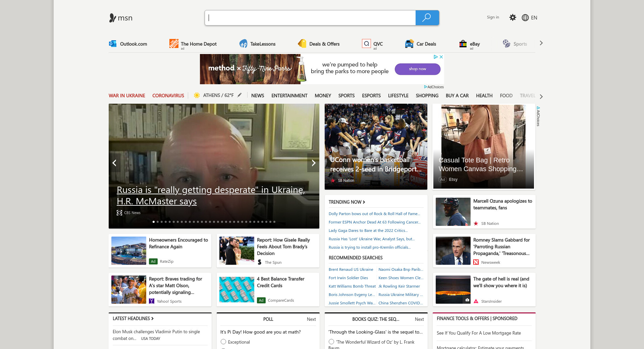The width and height of the screenshot is (644, 349).
Task: Jump to the first carousel slide dot
Action: click(x=154, y=222)
